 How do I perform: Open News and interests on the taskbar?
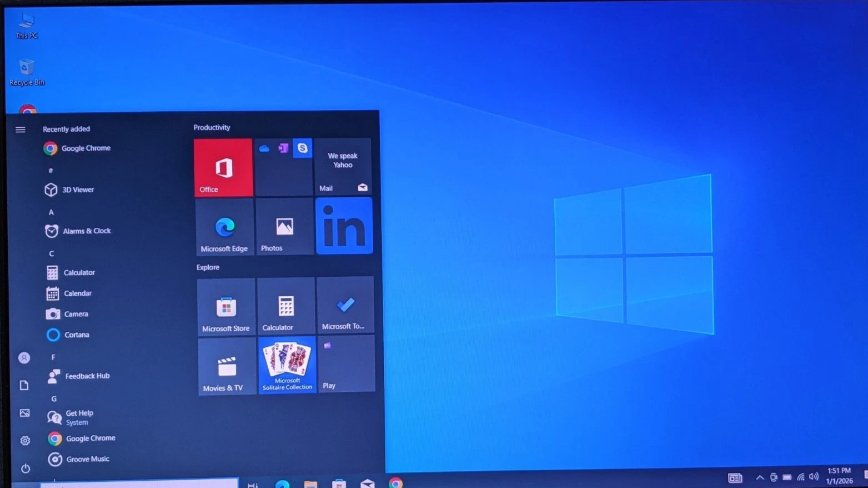pyautogui.click(x=735, y=478)
